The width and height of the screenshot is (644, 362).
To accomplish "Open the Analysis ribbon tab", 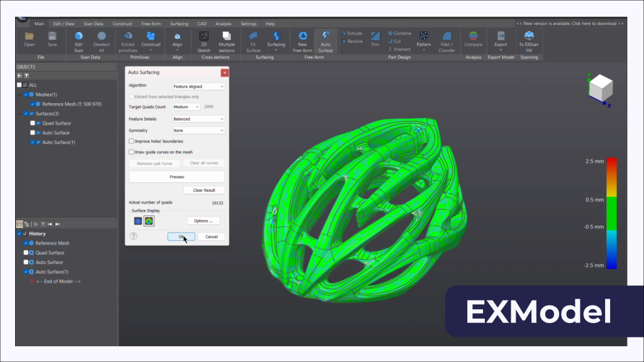I will 223,24.
